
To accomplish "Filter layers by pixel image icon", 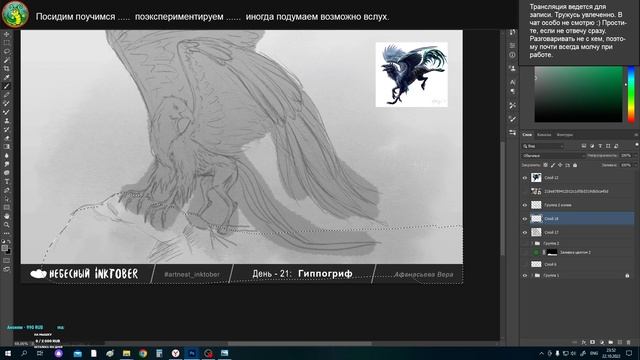I will coord(584,146).
